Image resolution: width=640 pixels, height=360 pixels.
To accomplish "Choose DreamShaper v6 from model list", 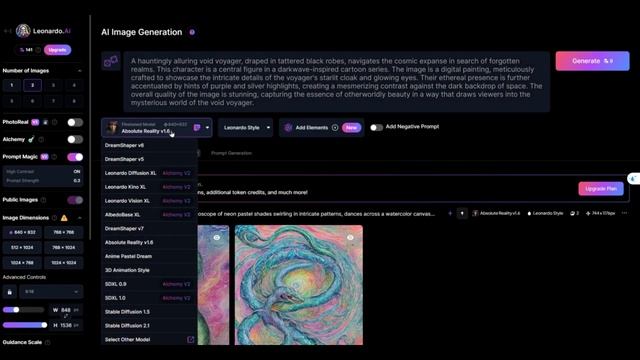I will coord(149,145).
